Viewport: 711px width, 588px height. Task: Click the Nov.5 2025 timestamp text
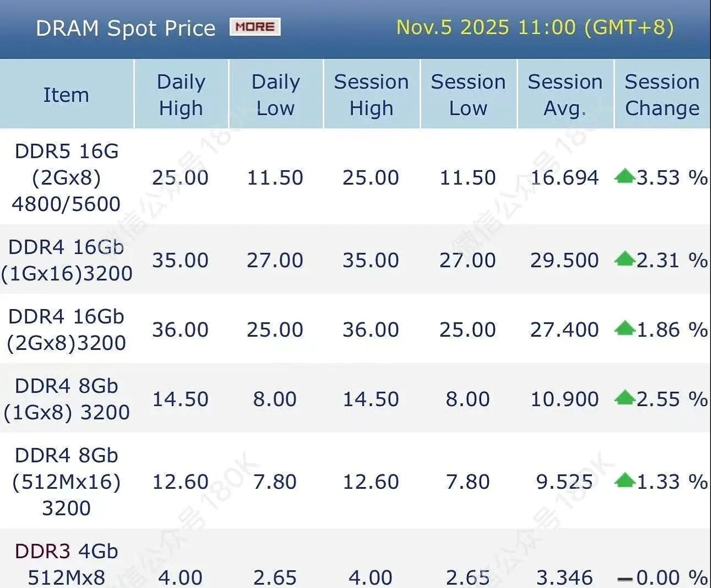(x=535, y=27)
